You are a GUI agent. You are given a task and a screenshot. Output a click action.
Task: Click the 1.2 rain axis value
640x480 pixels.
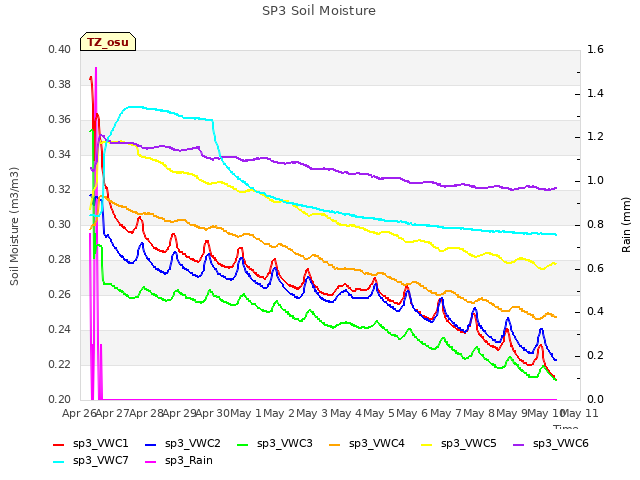click(595, 137)
